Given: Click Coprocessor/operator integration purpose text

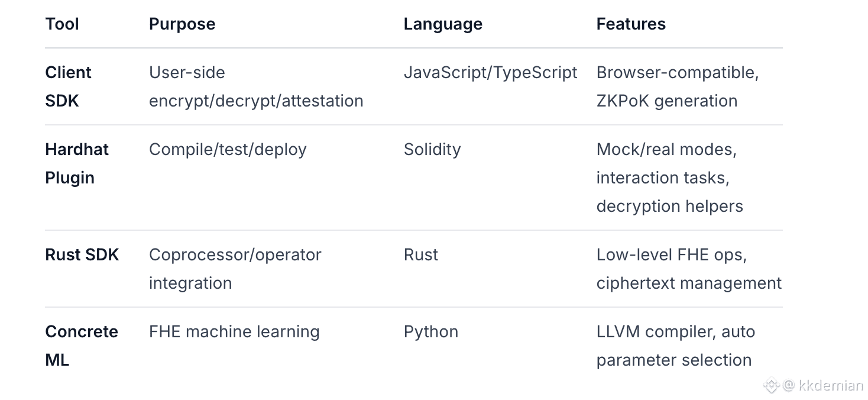Looking at the screenshot, I should coord(235,269).
